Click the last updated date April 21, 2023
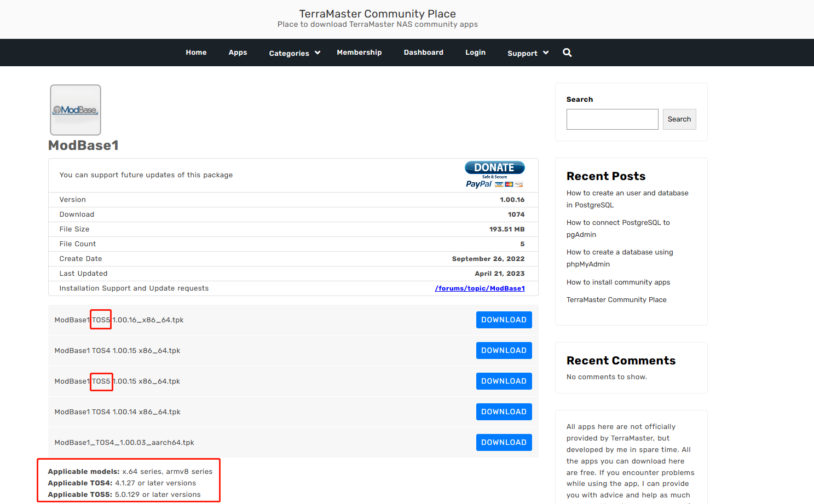The height and width of the screenshot is (504, 814). [500, 274]
